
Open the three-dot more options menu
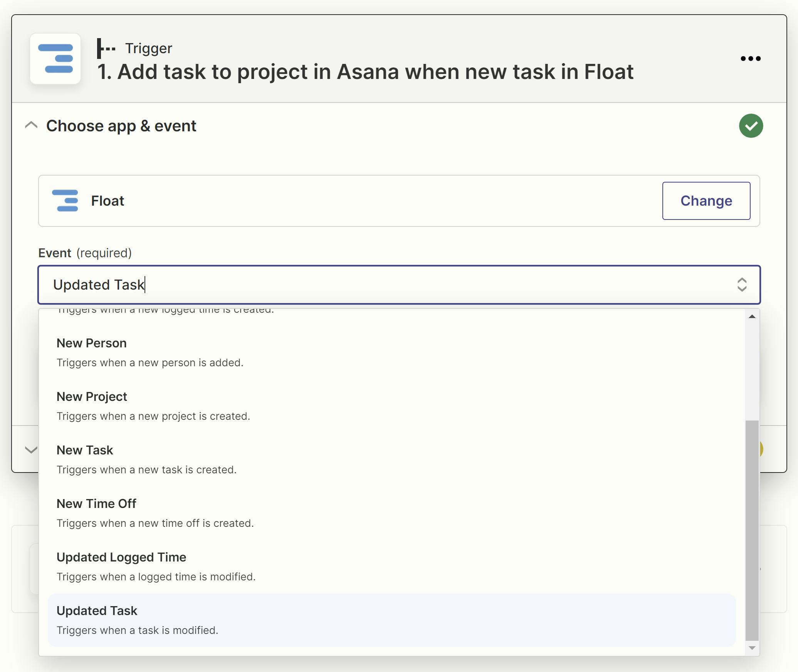[x=751, y=59]
